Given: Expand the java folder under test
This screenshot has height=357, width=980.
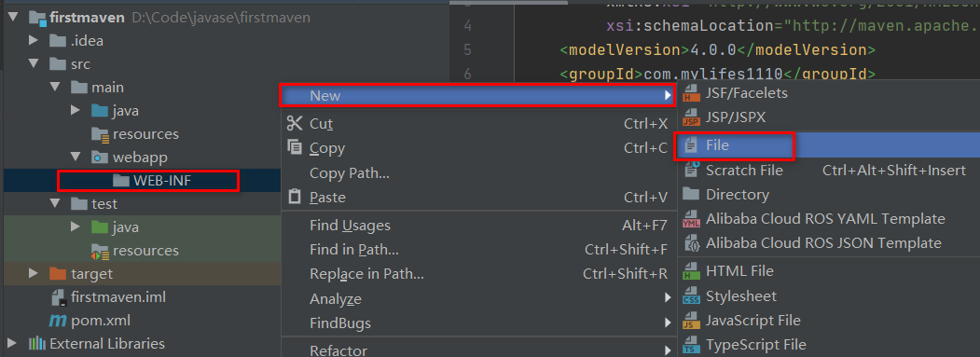Looking at the screenshot, I should [x=76, y=227].
